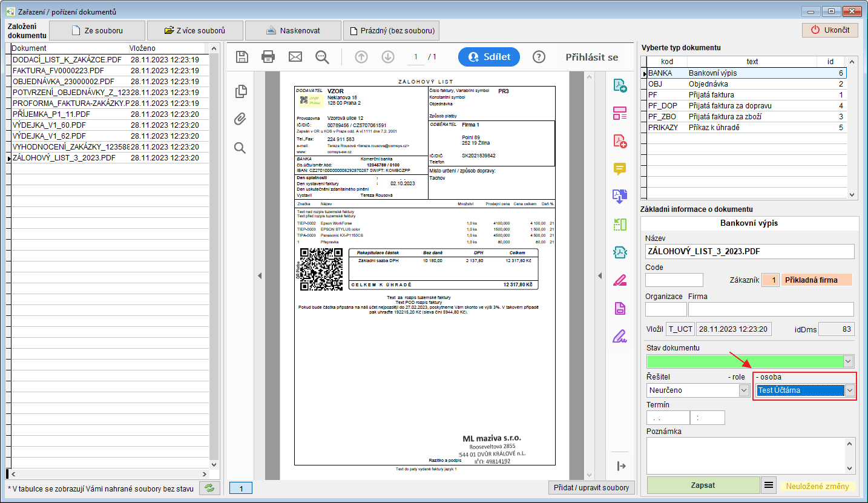Open the purple Fill & Sign pen icon
This screenshot has height=503, width=868.
tap(620, 336)
